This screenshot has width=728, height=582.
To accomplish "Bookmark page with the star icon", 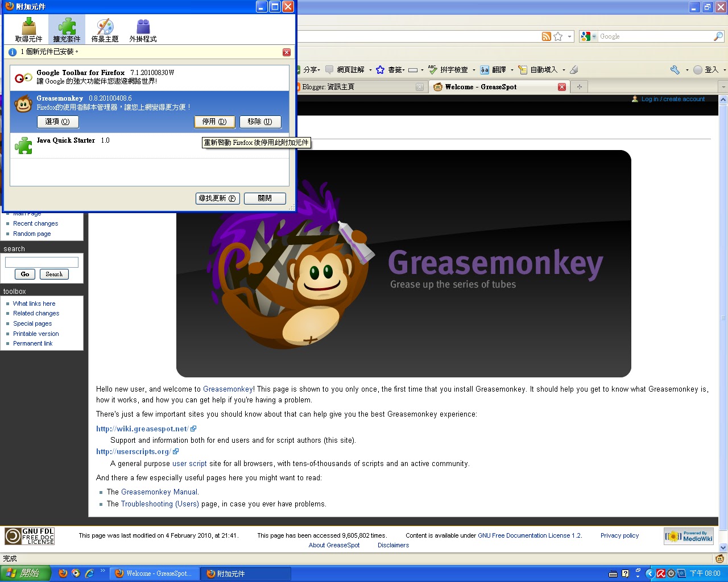I will point(558,36).
